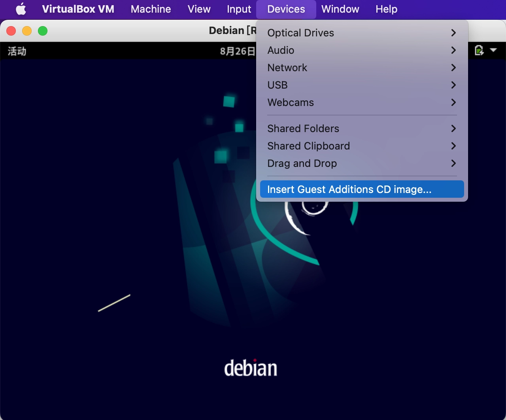Open the Window menu
The height and width of the screenshot is (420, 506).
pyautogui.click(x=340, y=9)
